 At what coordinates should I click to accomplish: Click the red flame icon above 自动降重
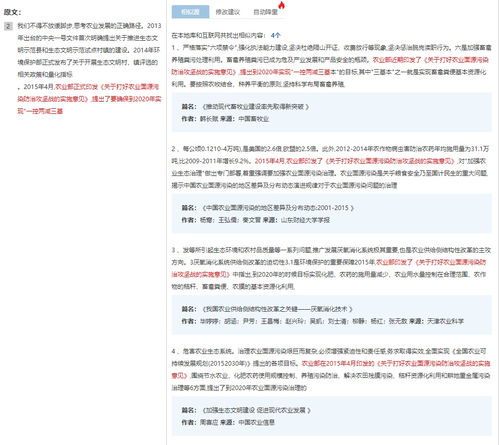[x=282, y=5]
